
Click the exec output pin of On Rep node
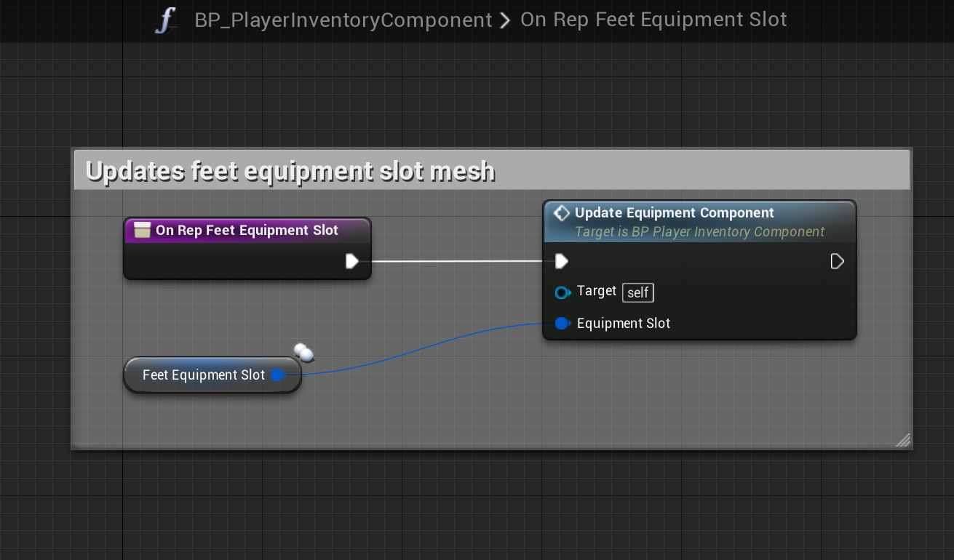pyautogui.click(x=352, y=261)
